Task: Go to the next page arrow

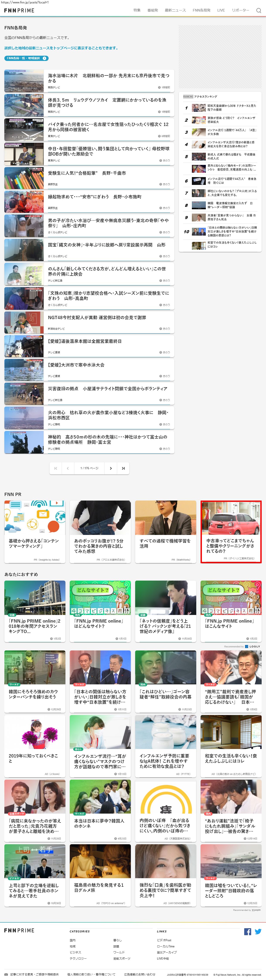Action: coord(111,468)
